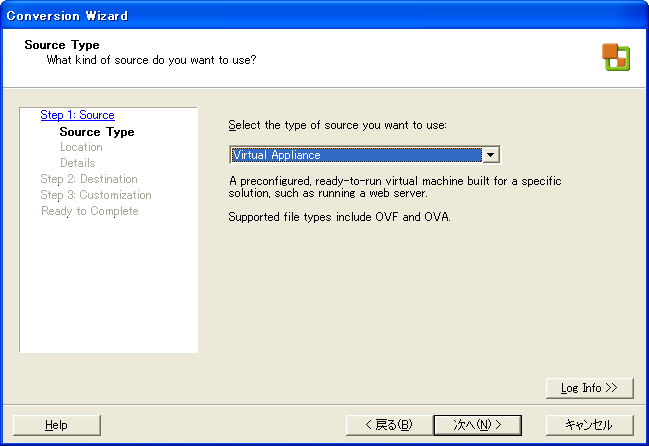Select Ready to Complete step
Screen dimensions: 649x446
89,211
